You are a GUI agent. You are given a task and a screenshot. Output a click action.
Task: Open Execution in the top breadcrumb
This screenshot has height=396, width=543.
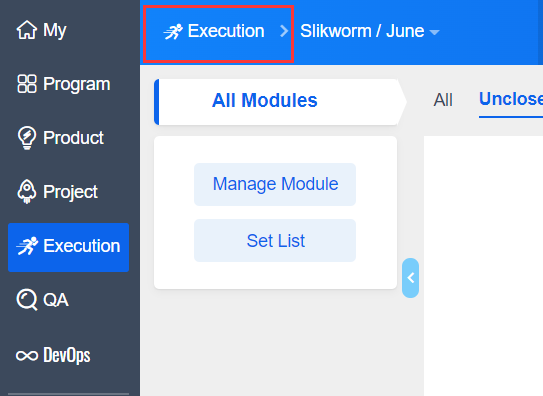[226, 31]
